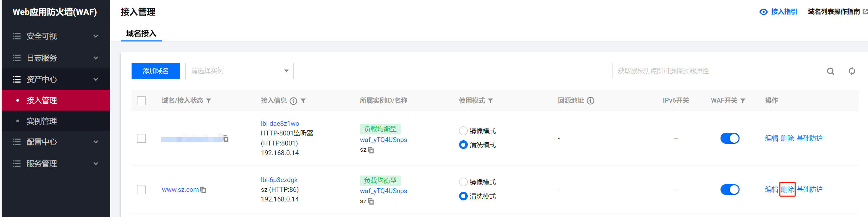Open 实例管理 in the sidebar
Screen dimensions: 868x217
42,121
